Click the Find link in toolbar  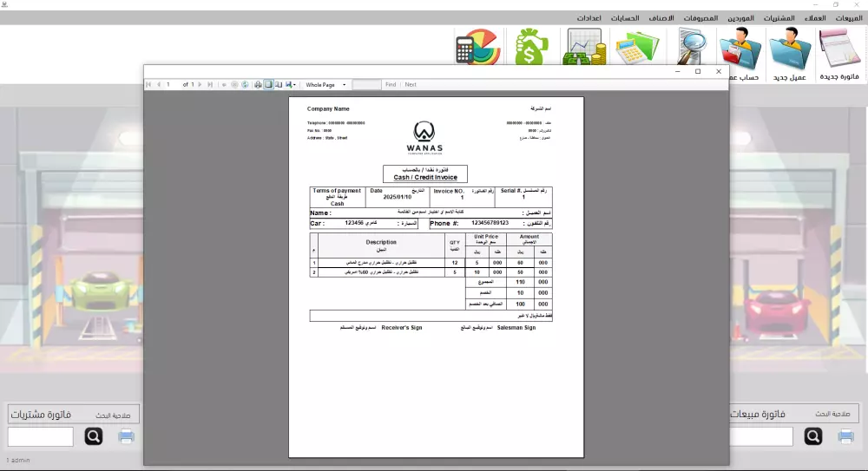[x=391, y=85]
